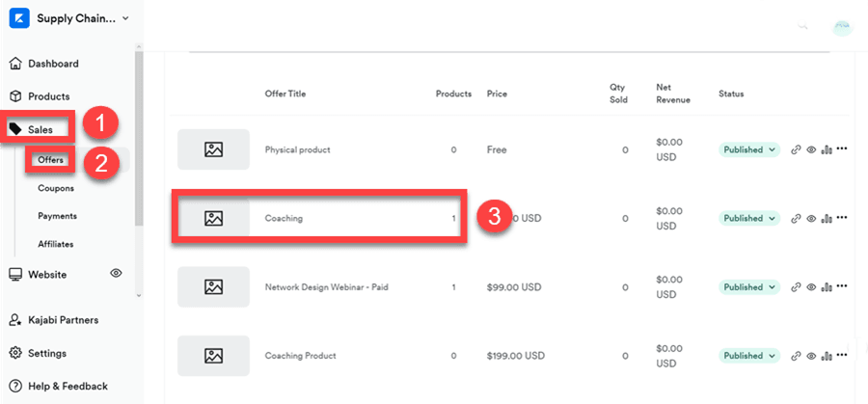Screen dimensions: 868x404
Task: Click the Kajabi logo icon
Action: (x=16, y=17)
